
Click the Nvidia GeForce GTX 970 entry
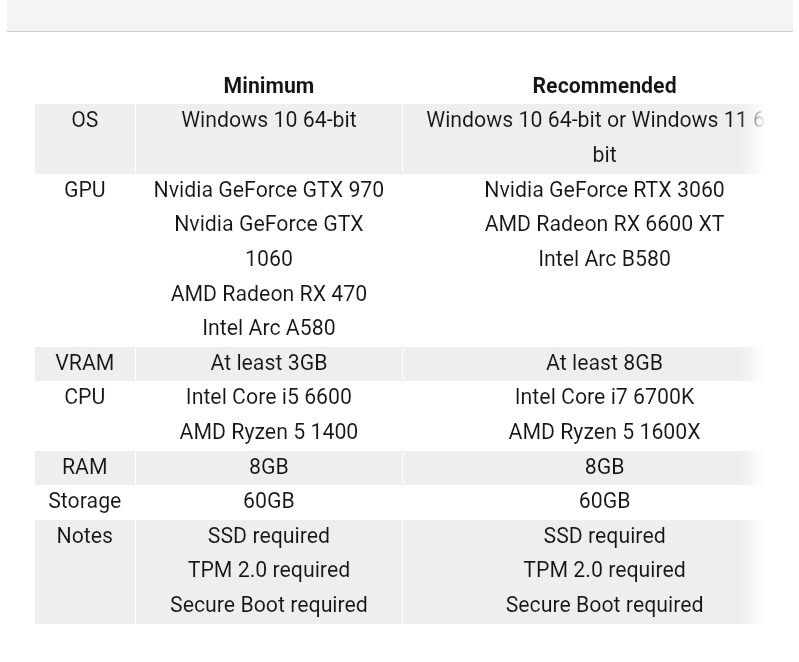pyautogui.click(x=268, y=190)
